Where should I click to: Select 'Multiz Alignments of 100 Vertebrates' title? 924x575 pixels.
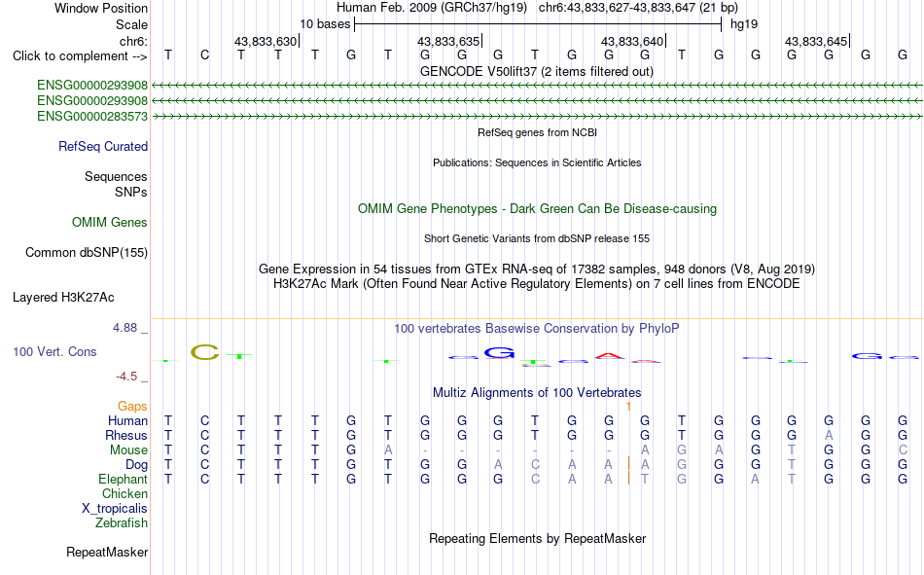tap(537, 393)
